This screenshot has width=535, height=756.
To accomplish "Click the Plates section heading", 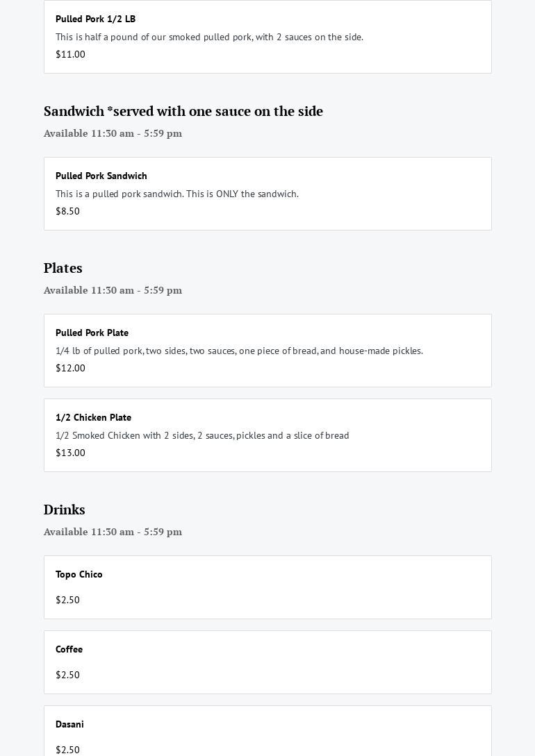I will tap(63, 268).
